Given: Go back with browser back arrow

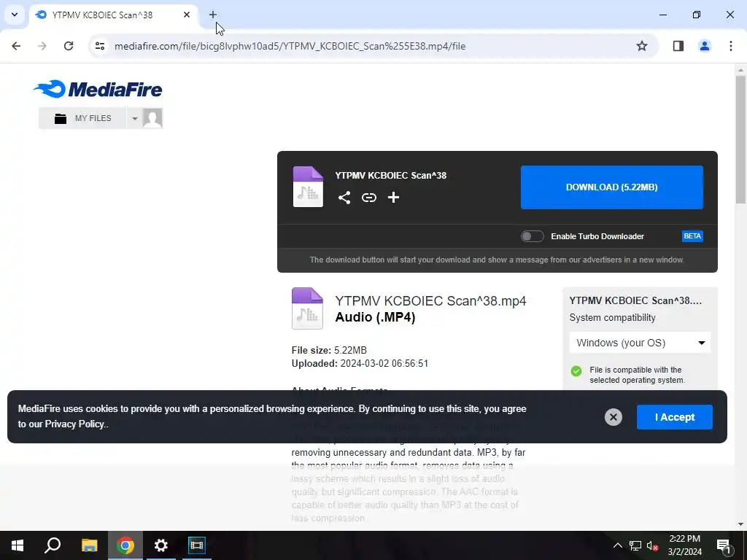Looking at the screenshot, I should click(16, 46).
